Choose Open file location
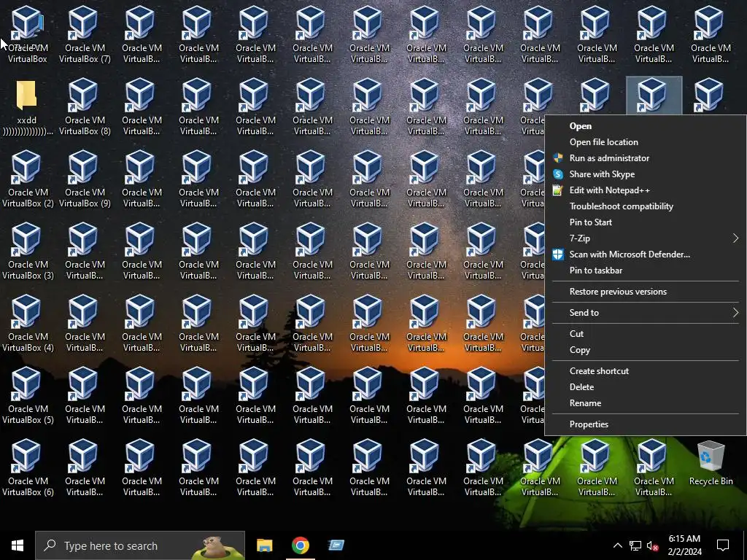 pyautogui.click(x=646, y=142)
